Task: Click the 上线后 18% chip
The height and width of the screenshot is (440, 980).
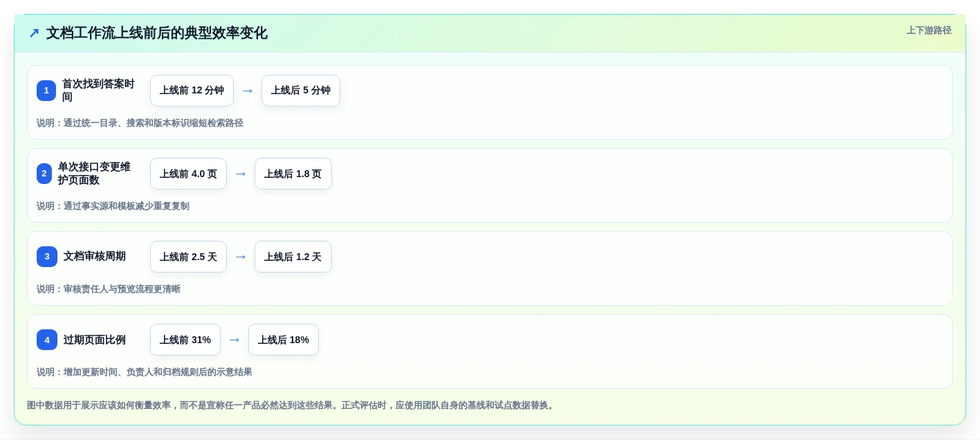Action: pyautogui.click(x=284, y=340)
